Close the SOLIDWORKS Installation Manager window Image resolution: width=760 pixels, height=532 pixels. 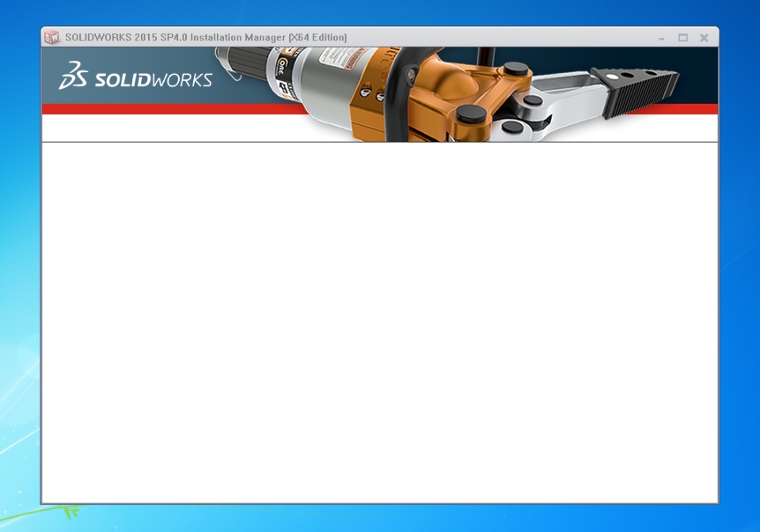point(705,37)
